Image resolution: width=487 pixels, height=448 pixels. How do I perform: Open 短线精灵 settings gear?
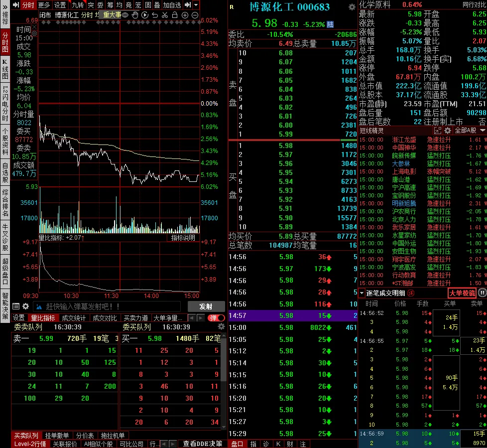coord(448,131)
